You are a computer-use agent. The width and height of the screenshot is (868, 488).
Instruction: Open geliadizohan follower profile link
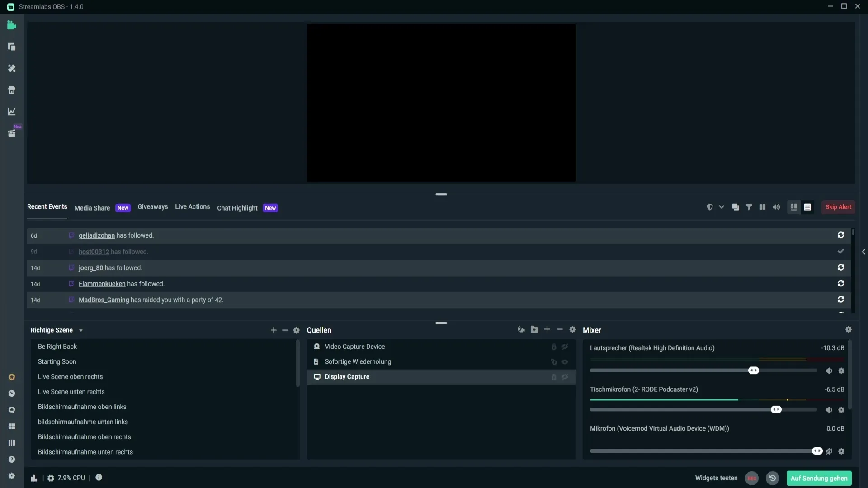(97, 235)
